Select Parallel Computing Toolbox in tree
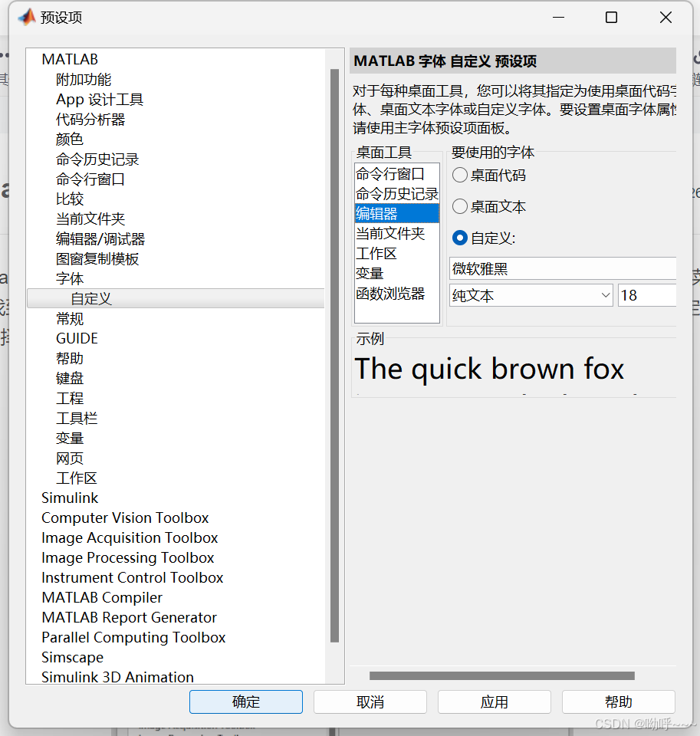This screenshot has width=700, height=736. click(x=133, y=637)
